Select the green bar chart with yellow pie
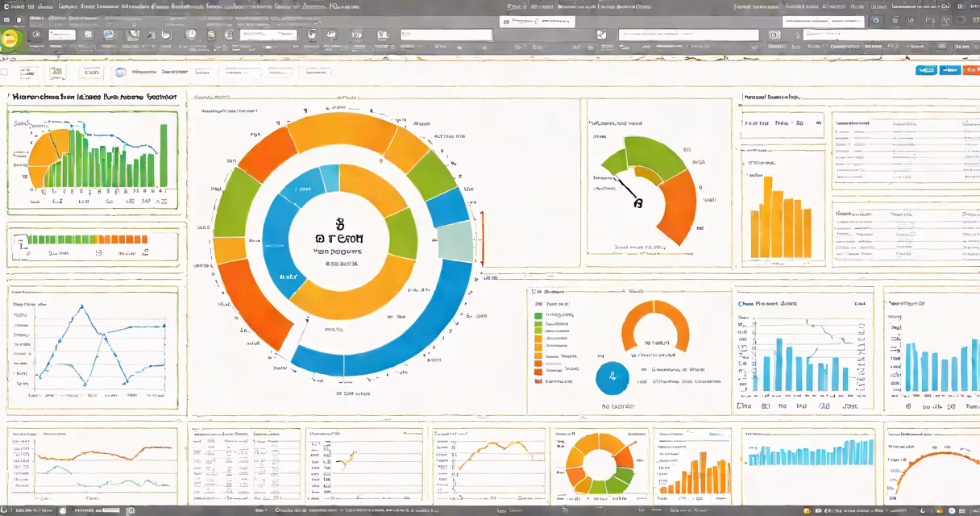The height and width of the screenshot is (516, 980). [x=93, y=156]
